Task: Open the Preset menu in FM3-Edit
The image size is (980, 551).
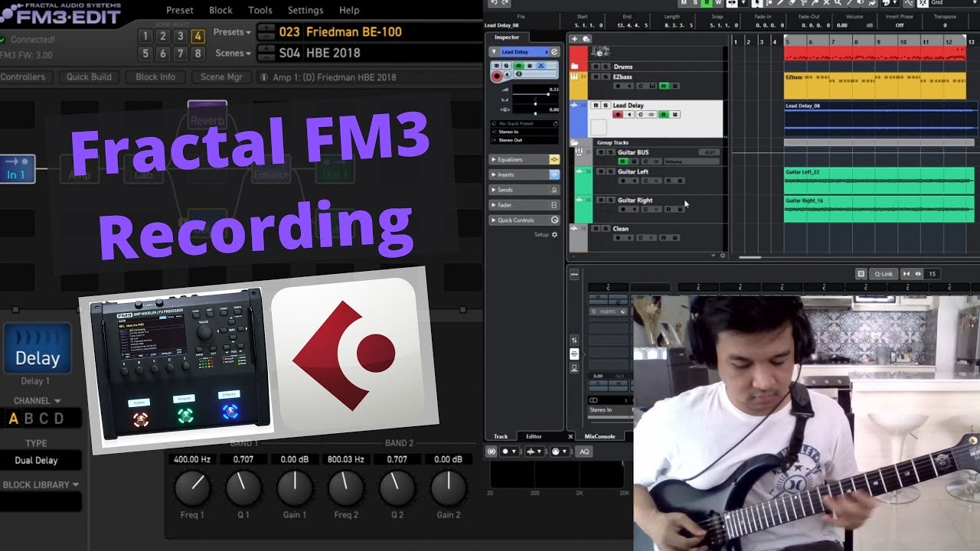Action: 180,10
